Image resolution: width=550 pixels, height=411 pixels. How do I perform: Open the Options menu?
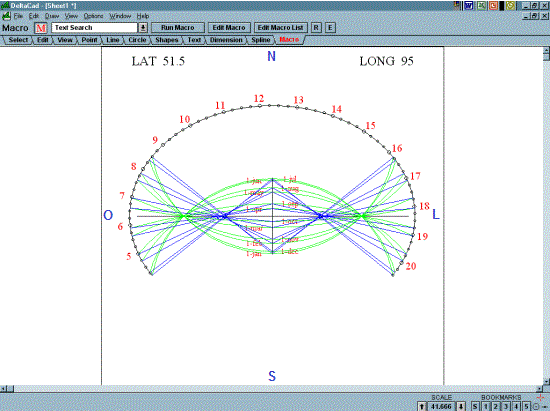pos(93,16)
